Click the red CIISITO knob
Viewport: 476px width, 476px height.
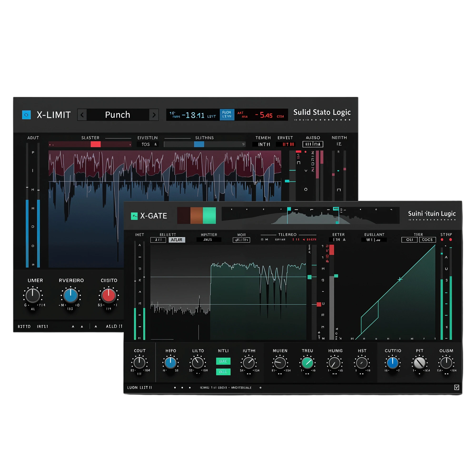tap(109, 296)
